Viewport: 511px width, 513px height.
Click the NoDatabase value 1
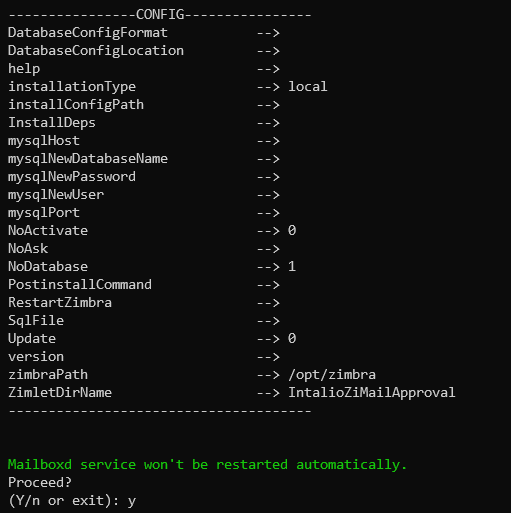[x=292, y=266]
